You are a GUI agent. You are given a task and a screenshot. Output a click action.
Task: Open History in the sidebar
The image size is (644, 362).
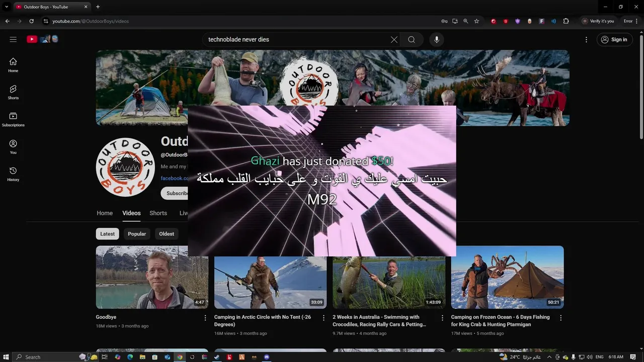coord(13,174)
